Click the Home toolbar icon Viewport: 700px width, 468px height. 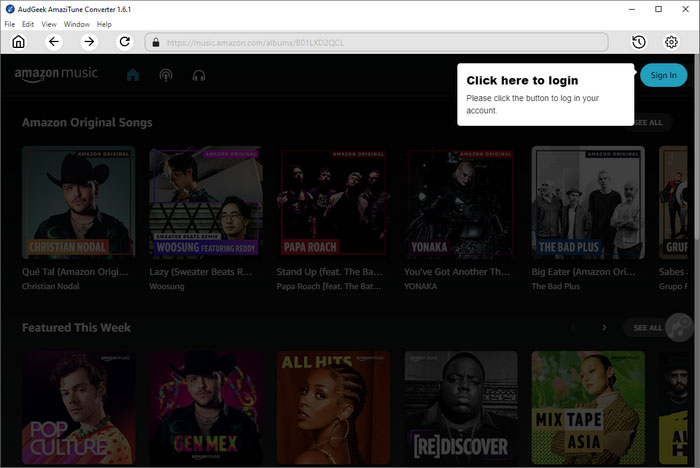[x=18, y=42]
